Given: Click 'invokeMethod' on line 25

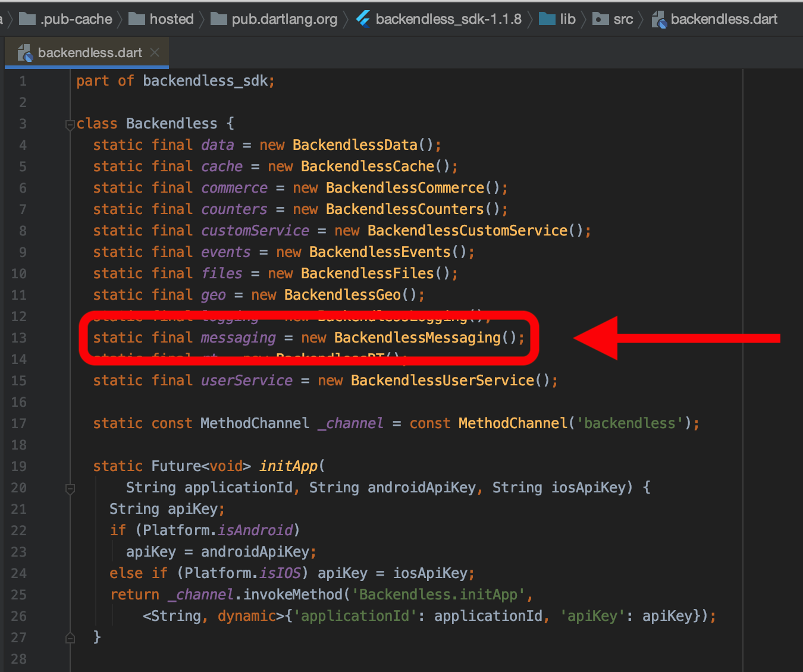Looking at the screenshot, I should click(x=293, y=595).
